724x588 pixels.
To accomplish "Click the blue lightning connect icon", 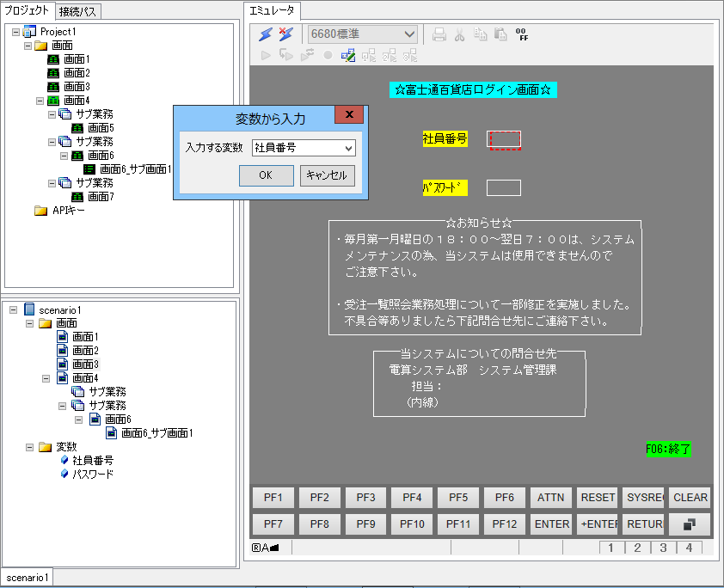I will (266, 34).
